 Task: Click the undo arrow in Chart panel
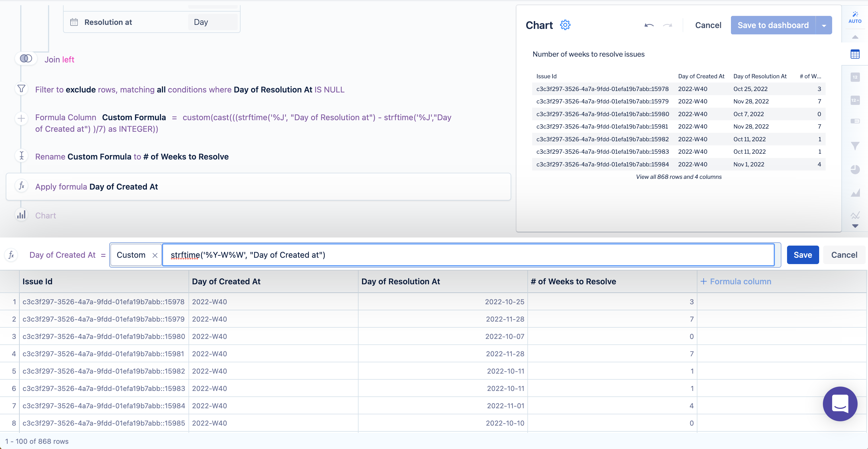click(x=649, y=25)
